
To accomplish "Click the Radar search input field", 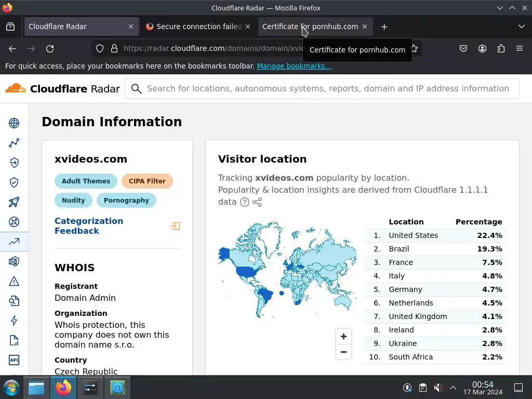I will (x=322, y=89).
